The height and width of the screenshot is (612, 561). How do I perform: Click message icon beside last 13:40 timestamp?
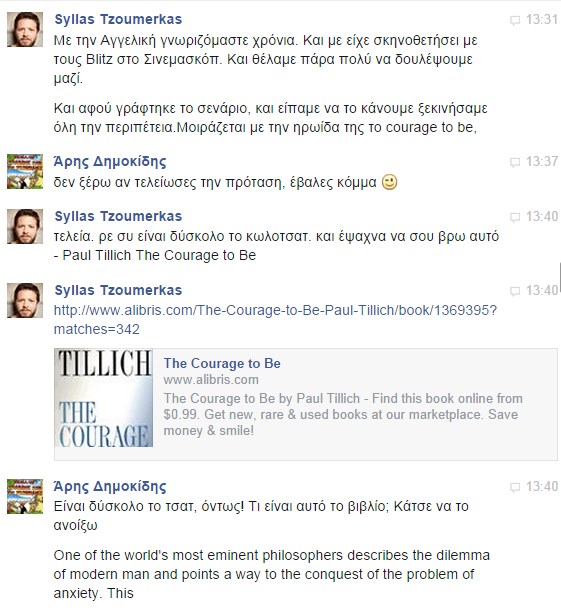pos(515,487)
